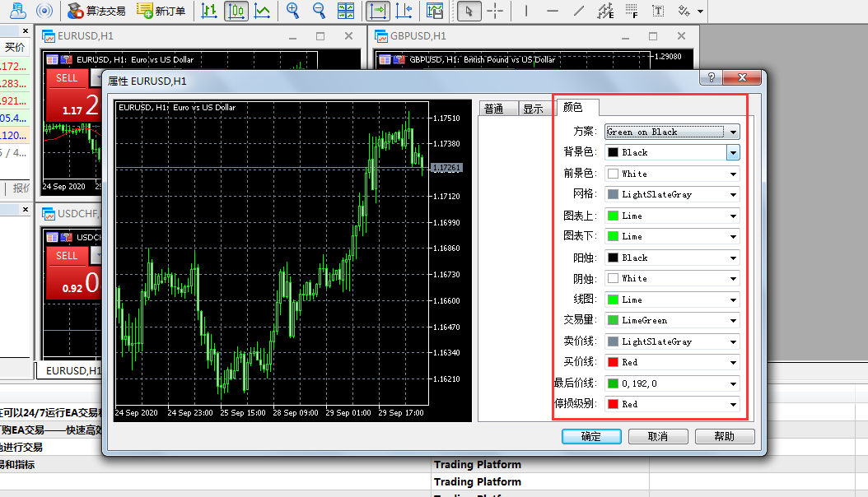Select the arrow cursor tool

click(x=469, y=11)
